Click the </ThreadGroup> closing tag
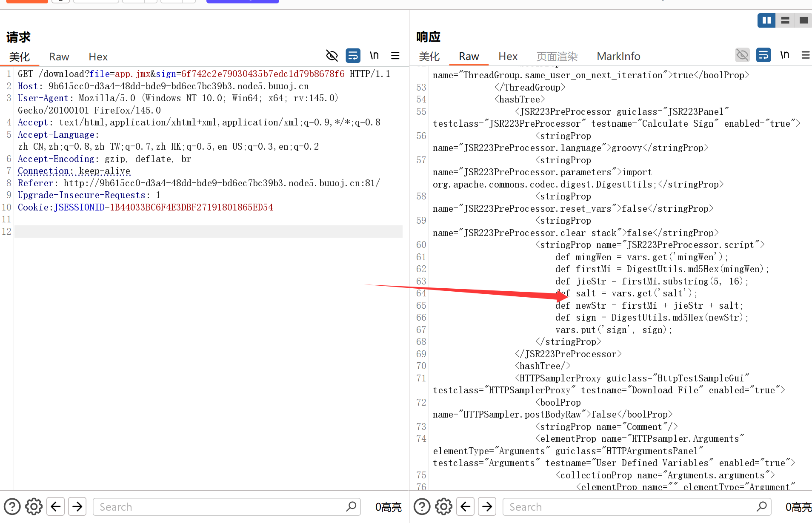Viewport: 812px width, 523px height. (x=530, y=88)
